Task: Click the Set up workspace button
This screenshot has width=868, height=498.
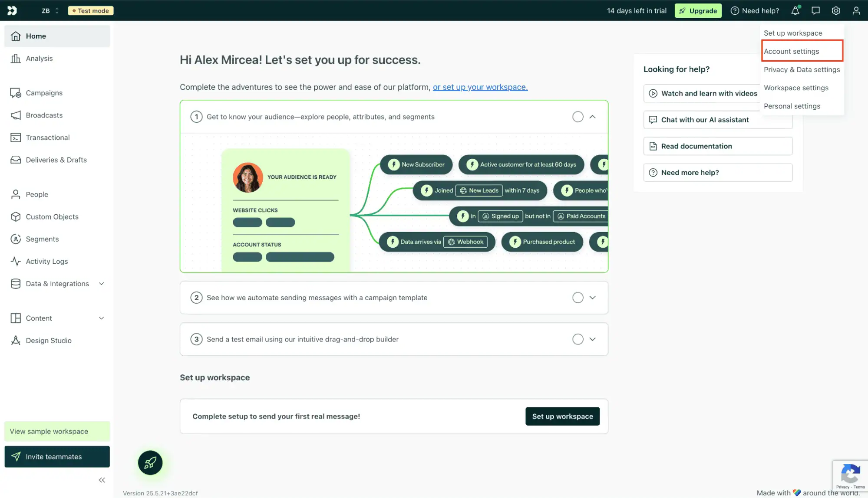Action: 562,416
